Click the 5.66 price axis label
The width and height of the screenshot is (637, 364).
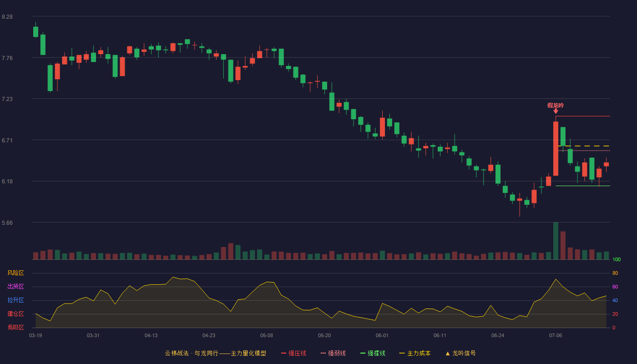7,223
